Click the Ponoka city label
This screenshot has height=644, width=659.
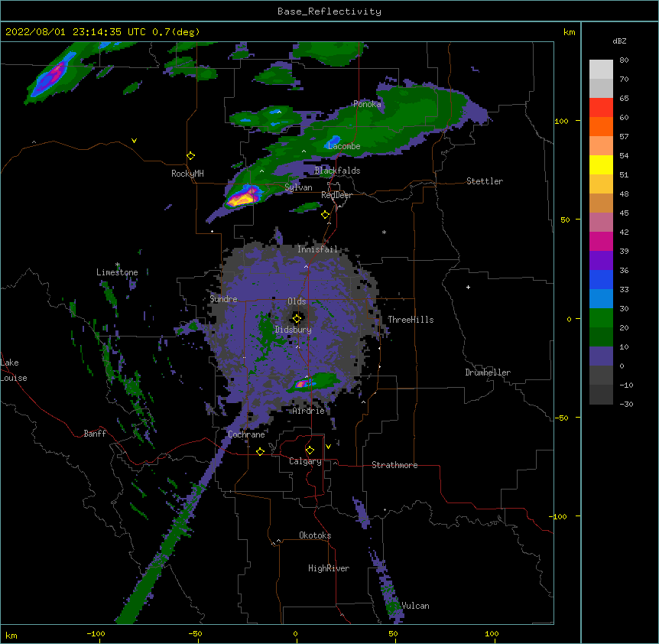coord(367,104)
